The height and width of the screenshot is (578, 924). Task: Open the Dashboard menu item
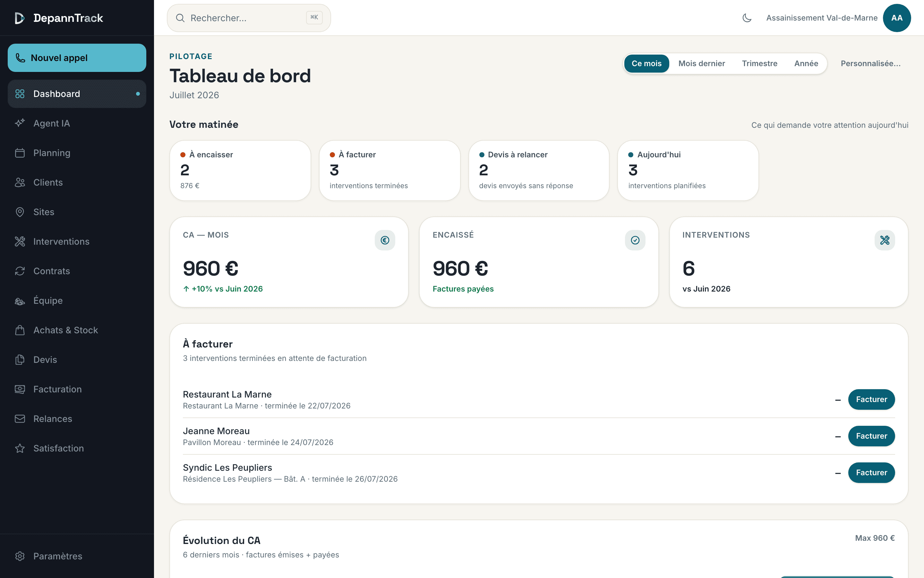[x=77, y=94]
